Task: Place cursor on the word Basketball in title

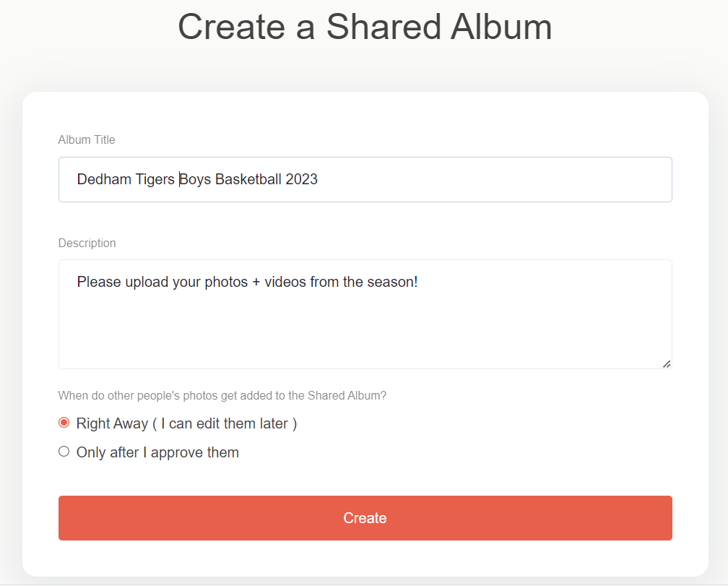Action: [x=248, y=179]
